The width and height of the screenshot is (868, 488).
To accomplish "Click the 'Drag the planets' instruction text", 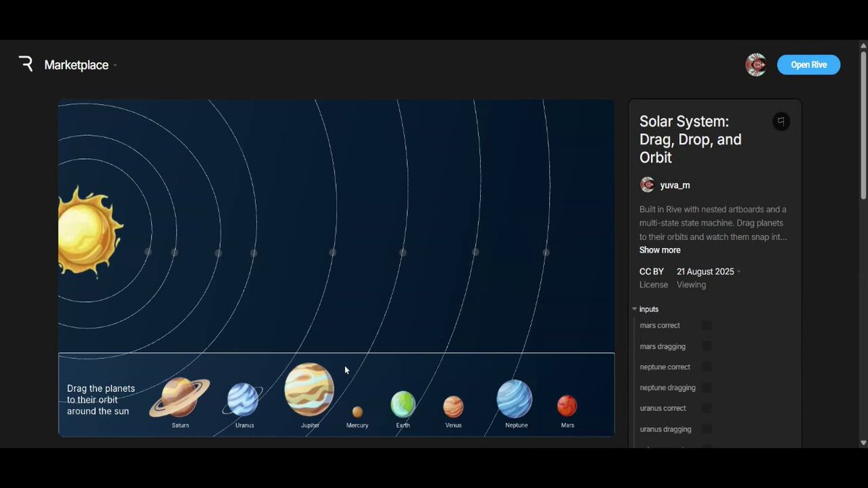I will [101, 400].
